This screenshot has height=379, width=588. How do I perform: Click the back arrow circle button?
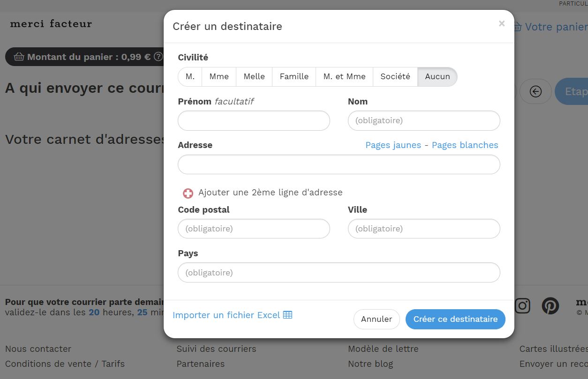(535, 91)
